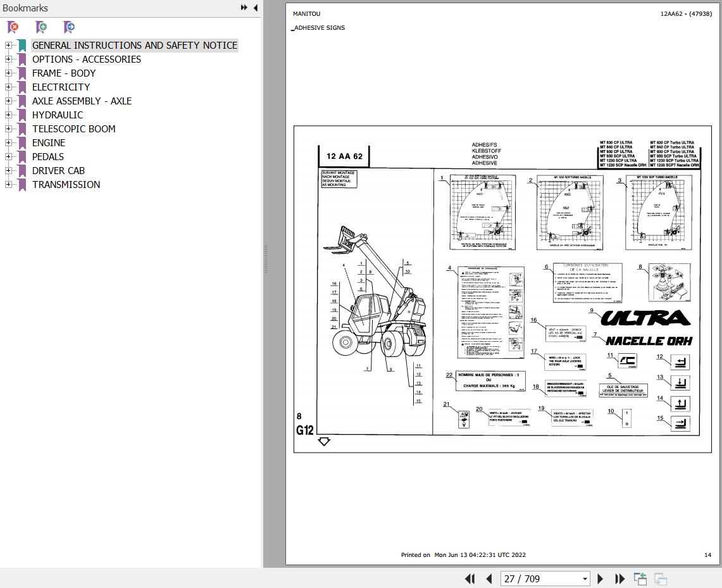Image resolution: width=722 pixels, height=588 pixels.
Task: Click the NACELLE ORH decal text
Action: [649, 341]
